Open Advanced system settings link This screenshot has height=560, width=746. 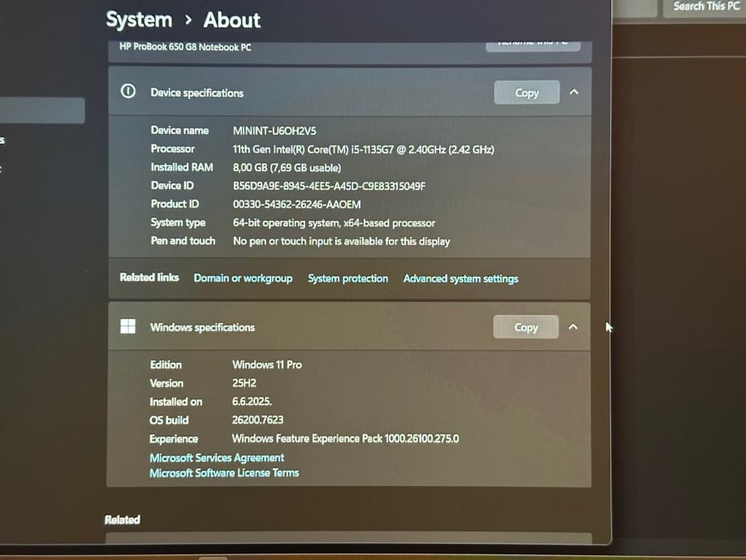(x=460, y=279)
